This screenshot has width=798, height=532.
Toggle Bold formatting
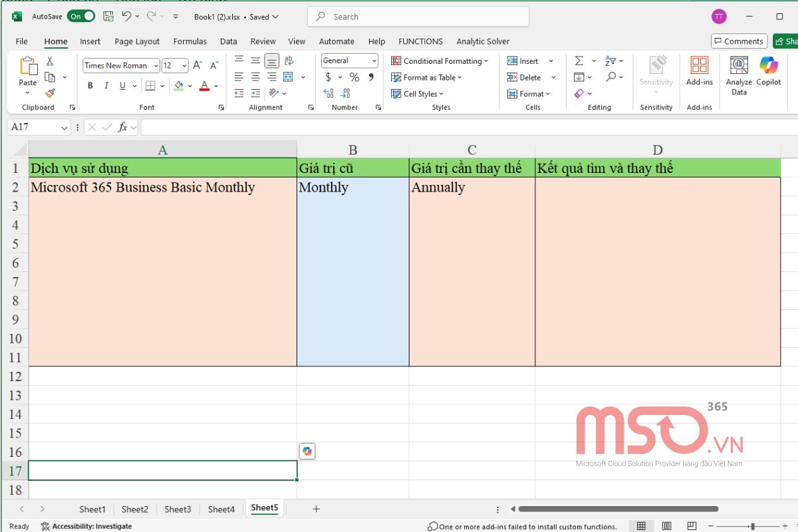click(x=90, y=86)
